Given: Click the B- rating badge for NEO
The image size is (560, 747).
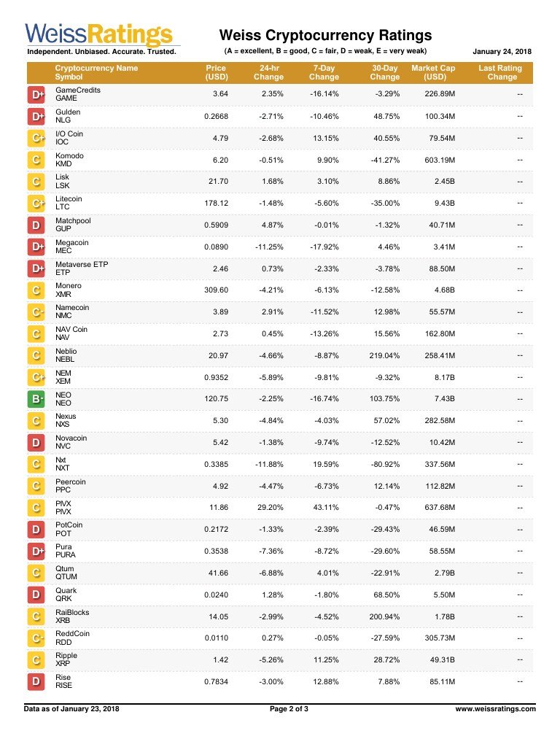Looking at the screenshot, I should [x=36, y=399].
